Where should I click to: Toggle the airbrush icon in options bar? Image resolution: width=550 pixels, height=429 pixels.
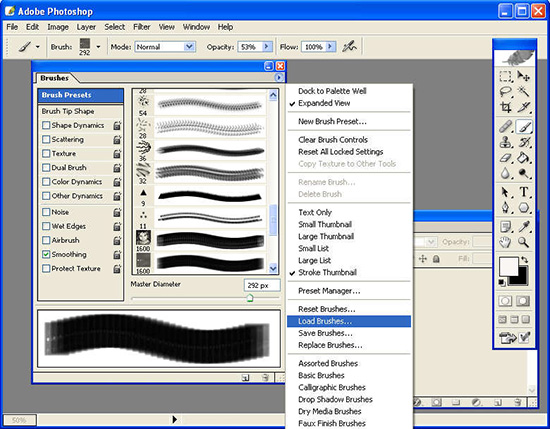click(349, 47)
